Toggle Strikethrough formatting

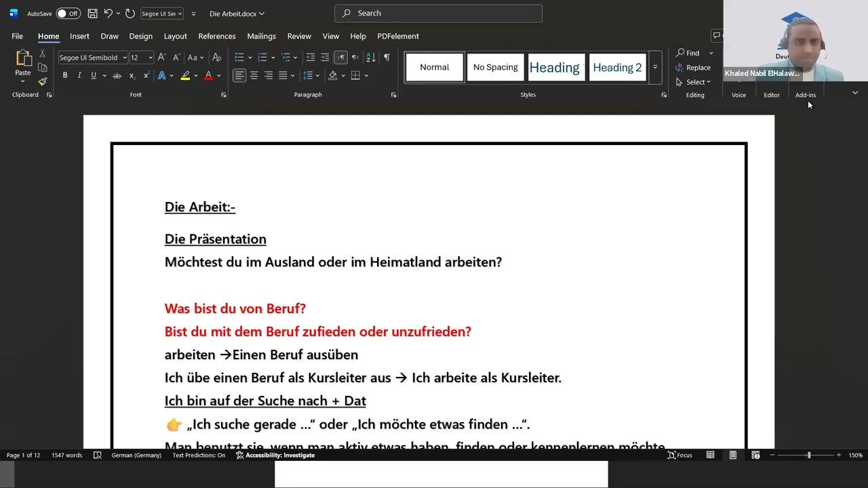click(x=117, y=75)
